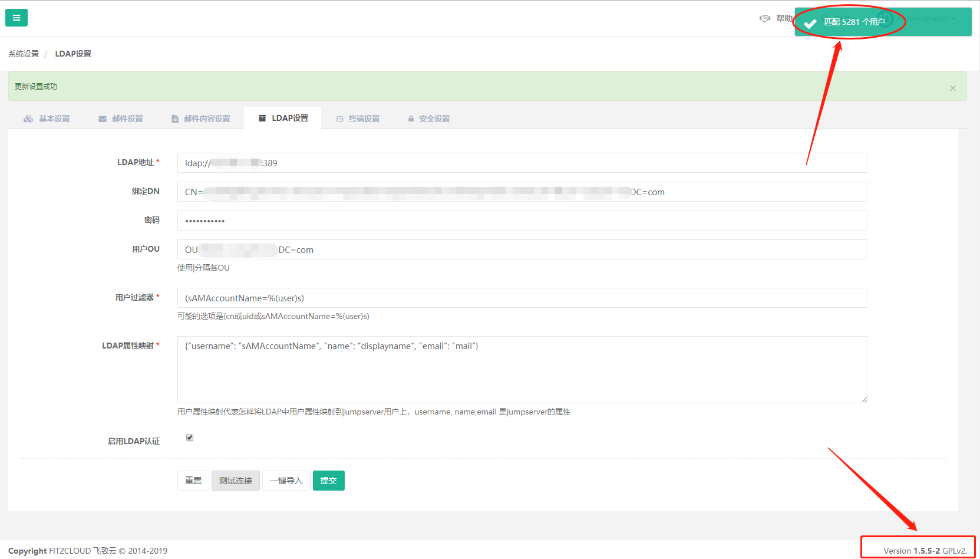The width and height of the screenshot is (980, 559).
Task: Click the LDAP地址 input field
Action: coord(522,163)
